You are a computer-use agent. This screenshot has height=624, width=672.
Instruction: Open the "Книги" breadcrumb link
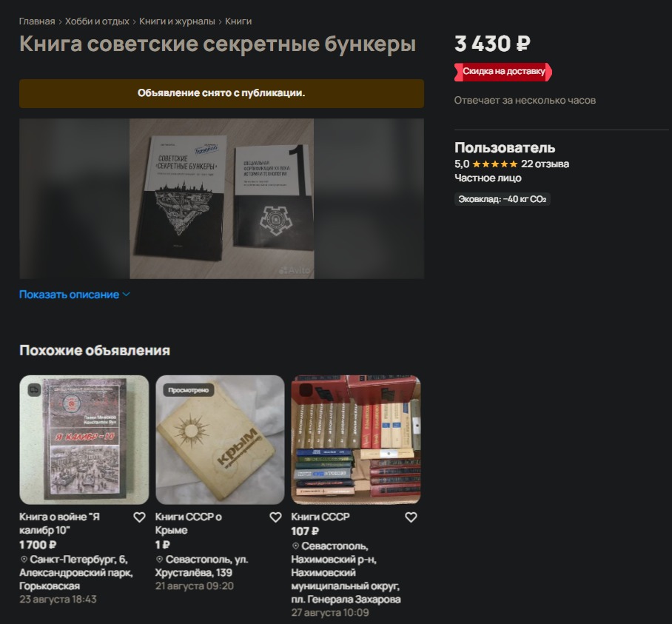[238, 21]
